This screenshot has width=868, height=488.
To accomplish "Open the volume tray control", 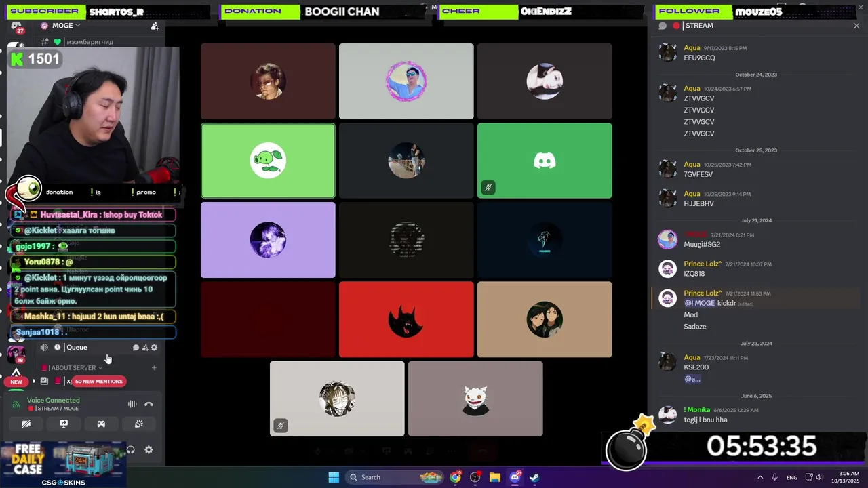I will tap(819, 477).
